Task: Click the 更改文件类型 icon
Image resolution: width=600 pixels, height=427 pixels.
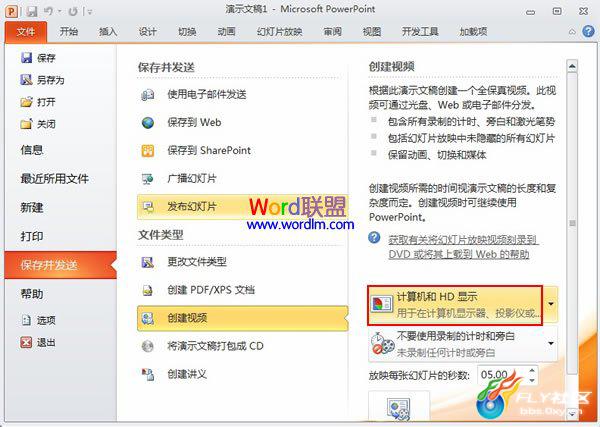Action: click(148, 262)
